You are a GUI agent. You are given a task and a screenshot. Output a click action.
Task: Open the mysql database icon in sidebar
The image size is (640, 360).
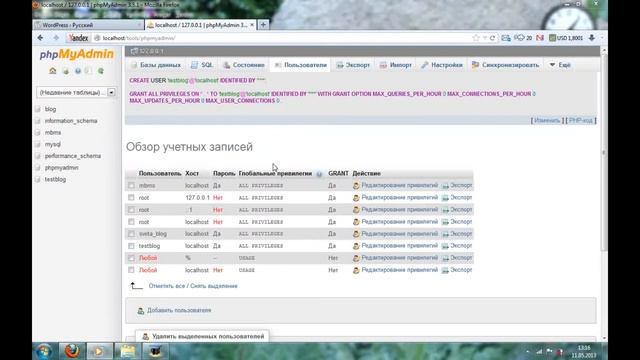38,144
